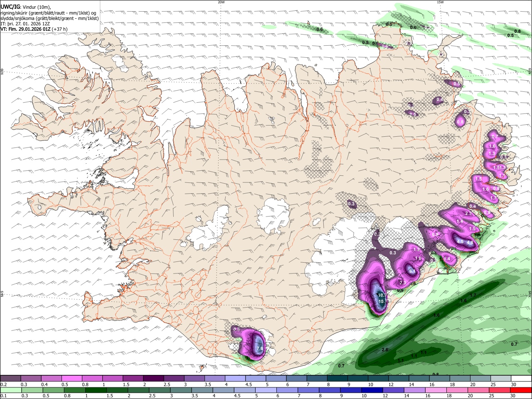Viewport: 532px width, 399px height.
Task: Click the 7.6 precipitation value on the map
Action: click(x=260, y=348)
